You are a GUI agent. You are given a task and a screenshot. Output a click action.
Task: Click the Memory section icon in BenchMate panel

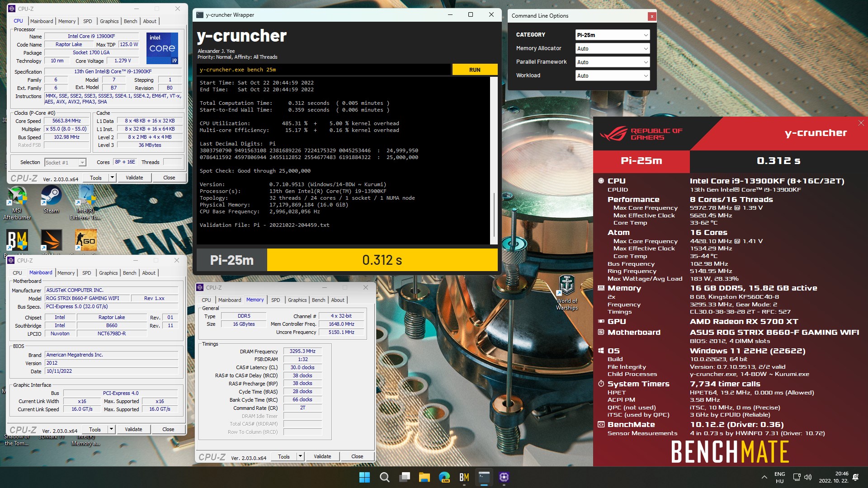click(601, 288)
